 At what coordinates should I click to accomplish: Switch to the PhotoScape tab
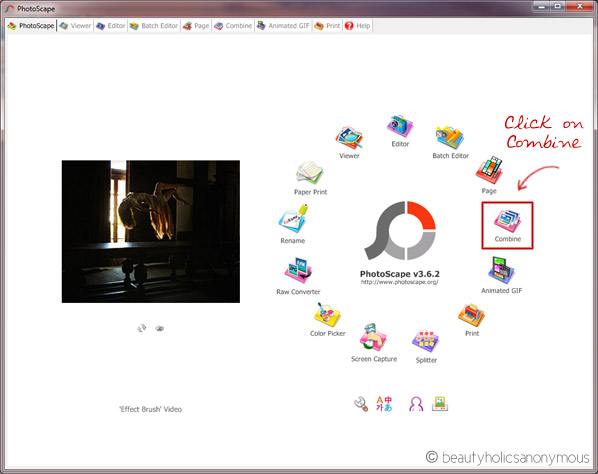[x=31, y=26]
